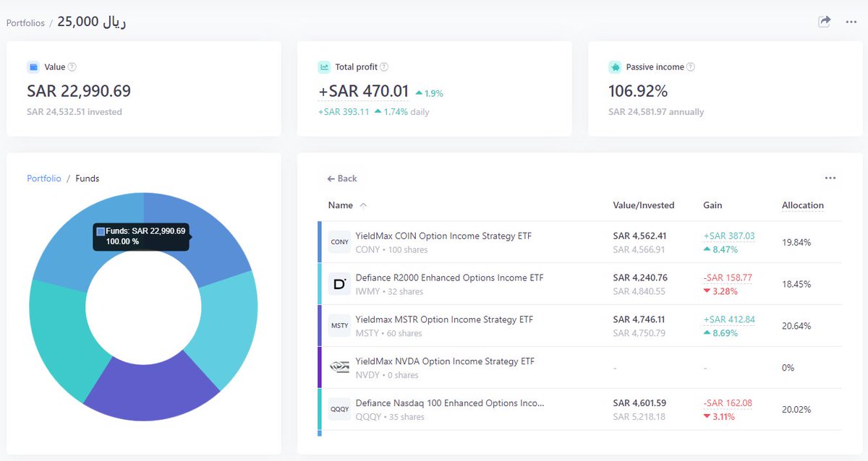Screen dimensions: 868x461
Task: Click the SAR 24,532.51 invested text
Action: coord(75,112)
